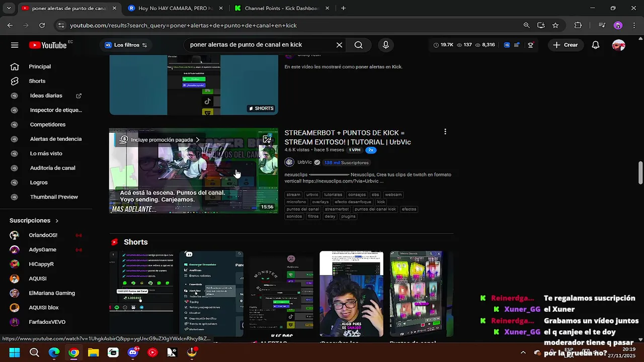The image size is (644, 362).
Task: Select the puntos del canal kick tag
Action: point(375,209)
